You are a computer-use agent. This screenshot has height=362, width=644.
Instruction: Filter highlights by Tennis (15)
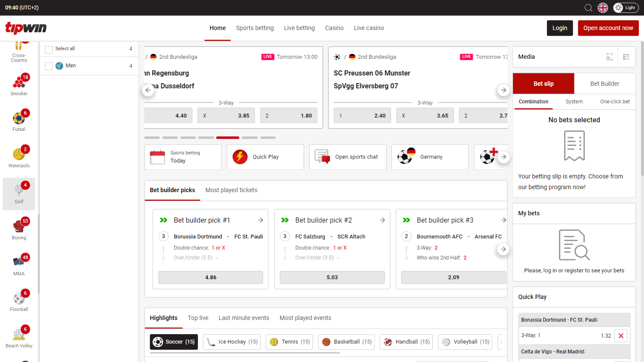(289, 342)
